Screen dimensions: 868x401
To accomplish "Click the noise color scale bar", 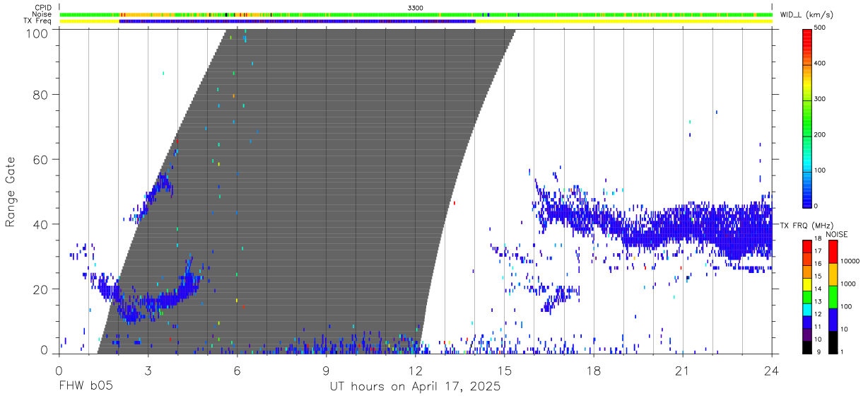I will coord(833,296).
